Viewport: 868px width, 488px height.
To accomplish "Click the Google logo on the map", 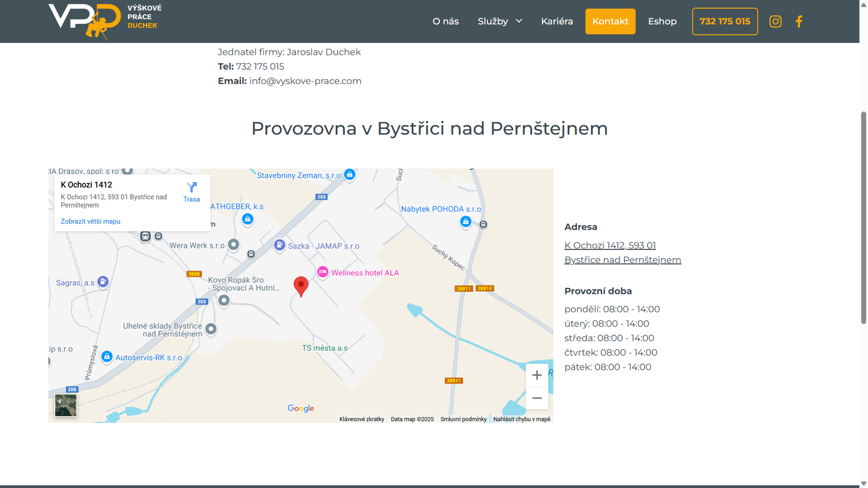I will click(x=301, y=408).
